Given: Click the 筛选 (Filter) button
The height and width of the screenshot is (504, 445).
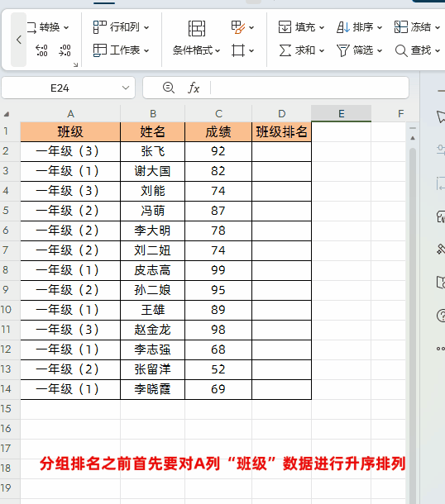Looking at the screenshot, I should click(359, 50).
